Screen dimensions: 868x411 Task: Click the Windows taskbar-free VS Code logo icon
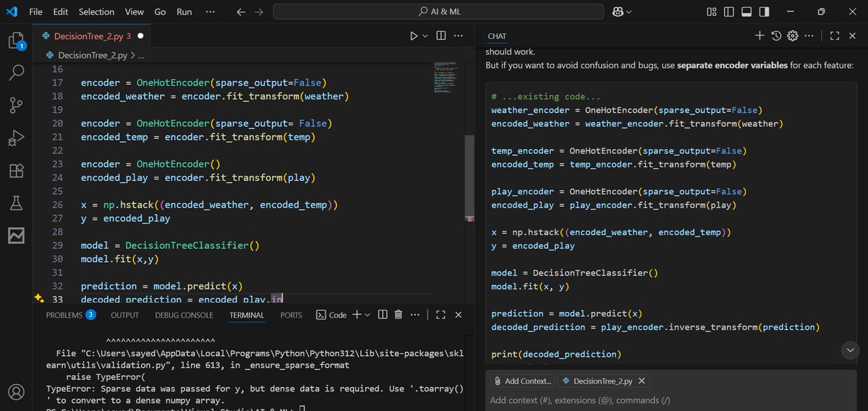(x=12, y=12)
